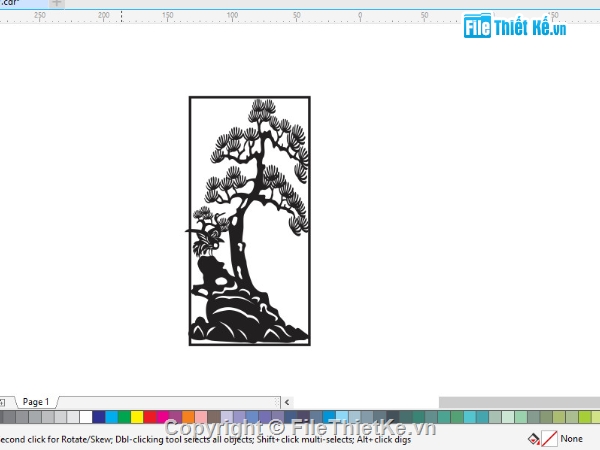Click the status bar hint text about Rotate/Skew
This screenshot has width=600, height=450.
pyautogui.click(x=205, y=439)
